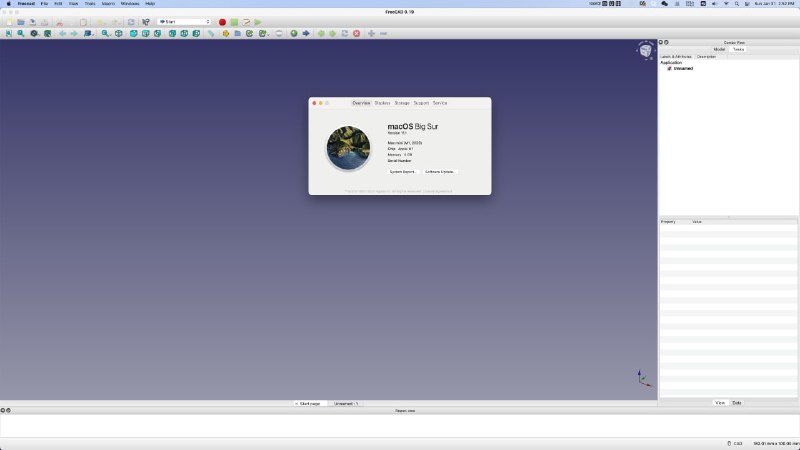Zoom in web page plus icon

pyautogui.click(x=371, y=34)
